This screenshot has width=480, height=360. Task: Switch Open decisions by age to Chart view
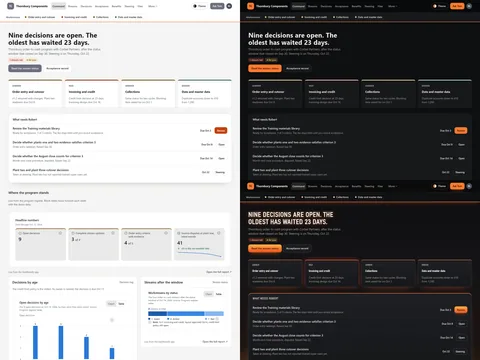click(111, 304)
